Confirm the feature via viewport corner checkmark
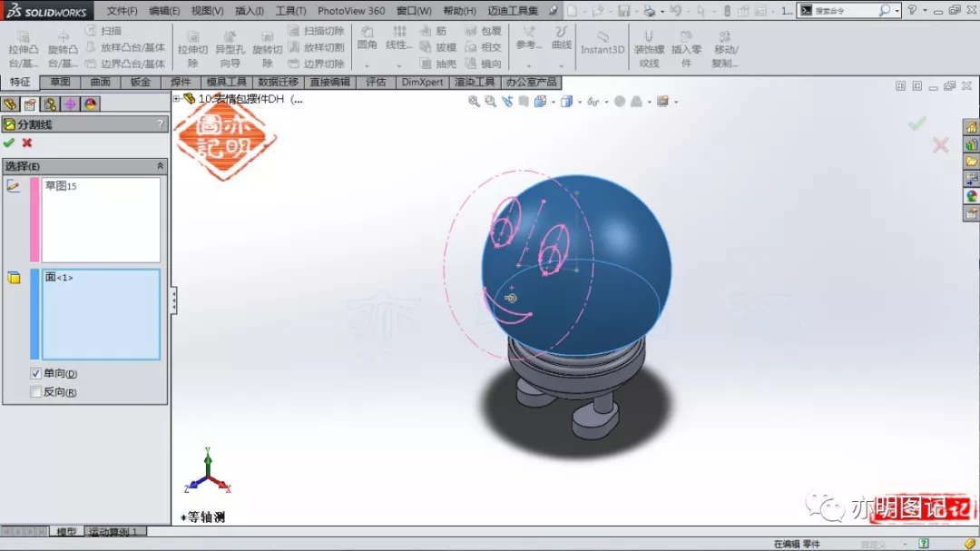Image resolution: width=980 pixels, height=551 pixels. point(916,123)
